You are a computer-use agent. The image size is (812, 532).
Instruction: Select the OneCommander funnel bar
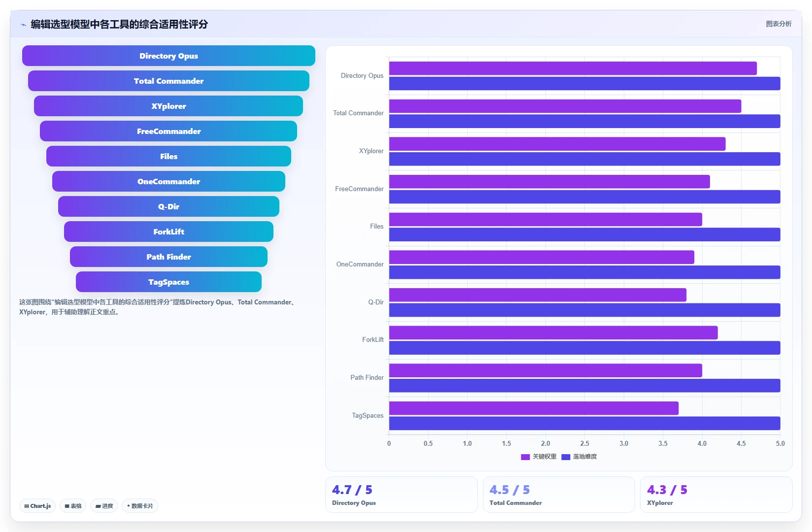pyautogui.click(x=169, y=181)
